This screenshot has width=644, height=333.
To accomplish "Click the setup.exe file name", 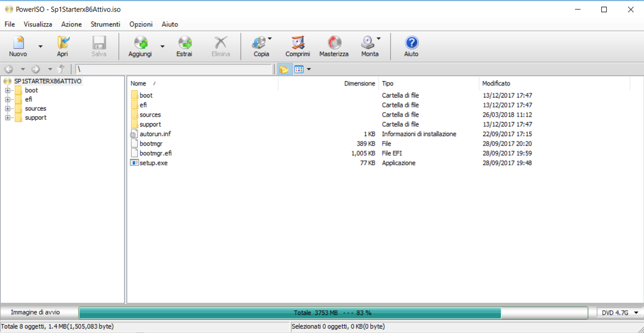I will coord(153,163).
